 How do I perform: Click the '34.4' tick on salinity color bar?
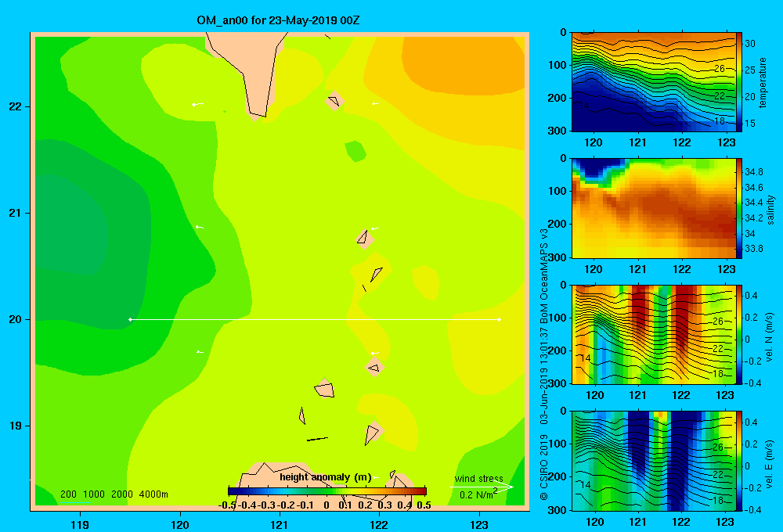pyautogui.click(x=753, y=203)
